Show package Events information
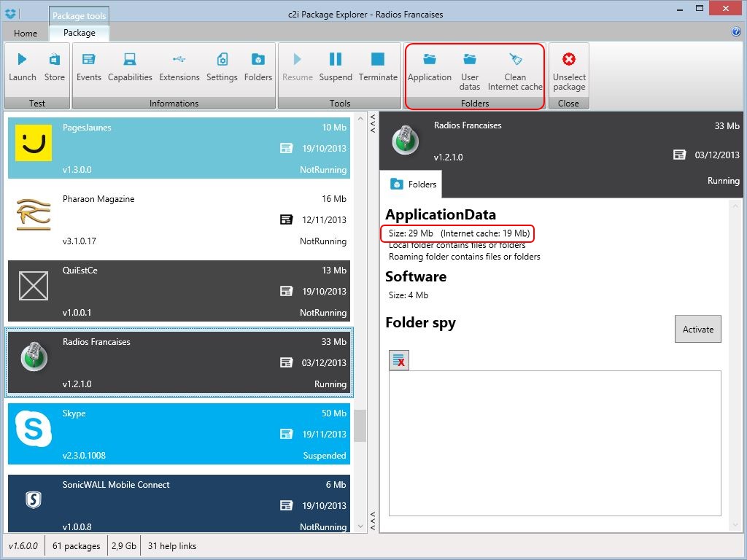The width and height of the screenshot is (747, 560). 88,68
